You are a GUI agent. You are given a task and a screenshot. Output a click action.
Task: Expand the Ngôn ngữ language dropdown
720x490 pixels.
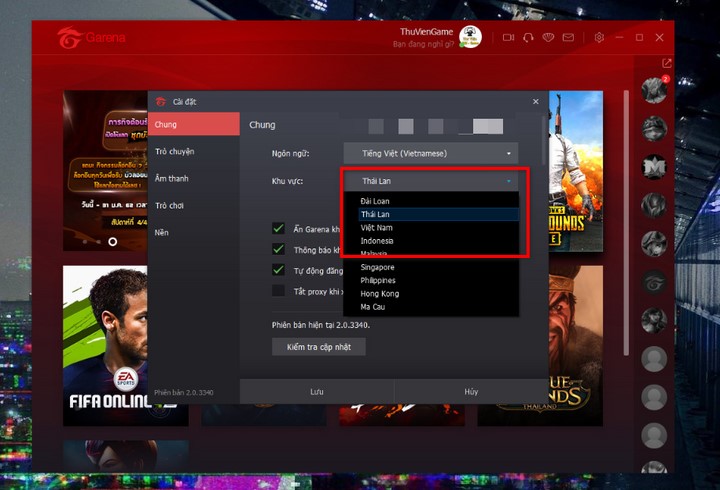point(431,153)
